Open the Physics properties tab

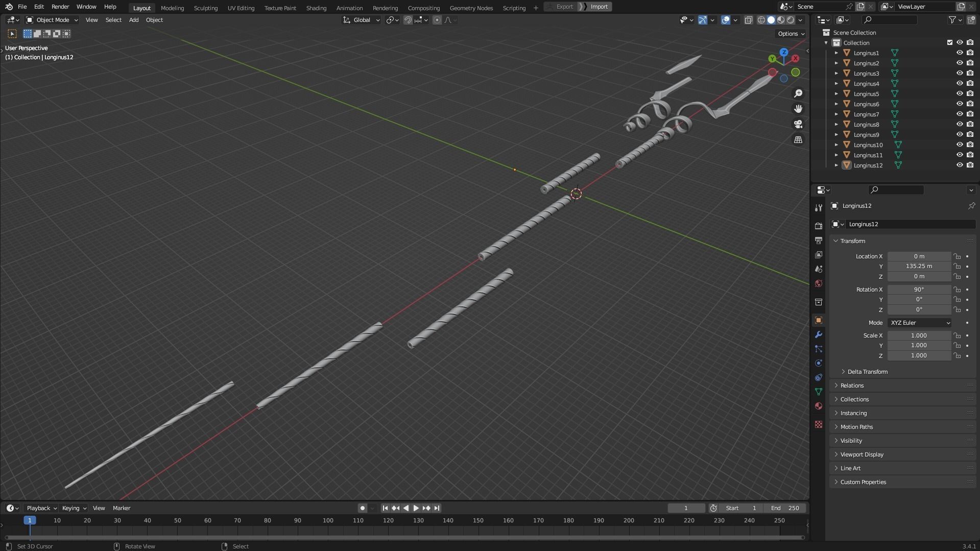point(819,363)
